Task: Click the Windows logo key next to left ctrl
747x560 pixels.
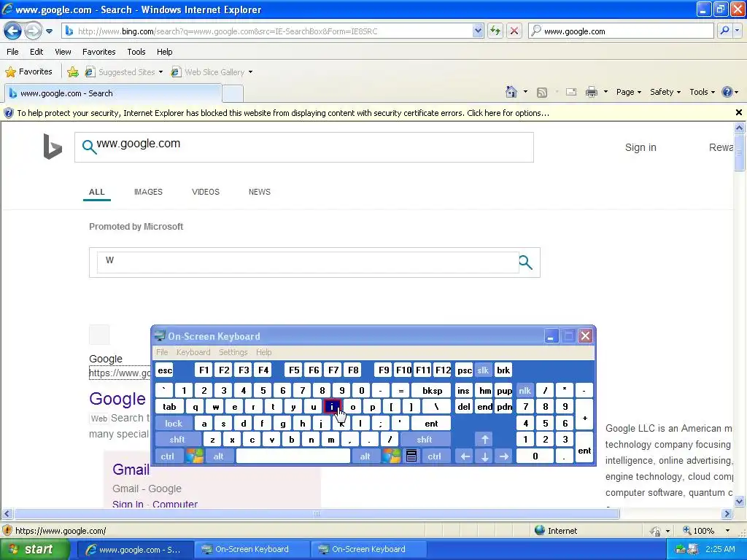Action: [194, 456]
